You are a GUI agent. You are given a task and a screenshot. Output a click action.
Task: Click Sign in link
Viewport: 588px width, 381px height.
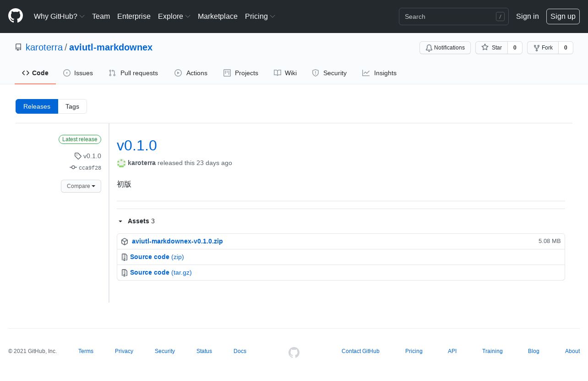[x=527, y=17]
